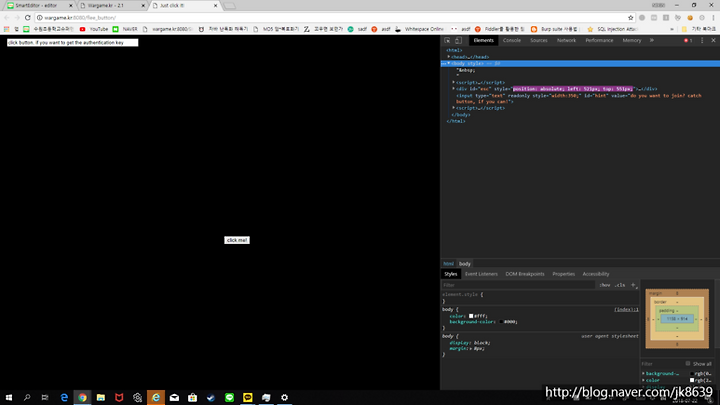Close the SmartEditor tab
The image size is (720, 405).
coord(71,6)
